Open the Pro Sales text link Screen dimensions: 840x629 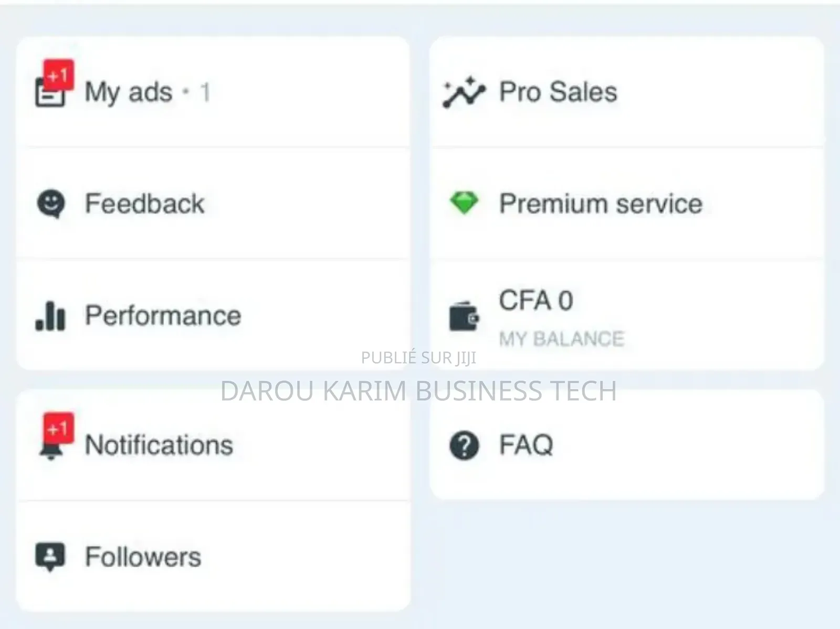pyautogui.click(x=558, y=92)
